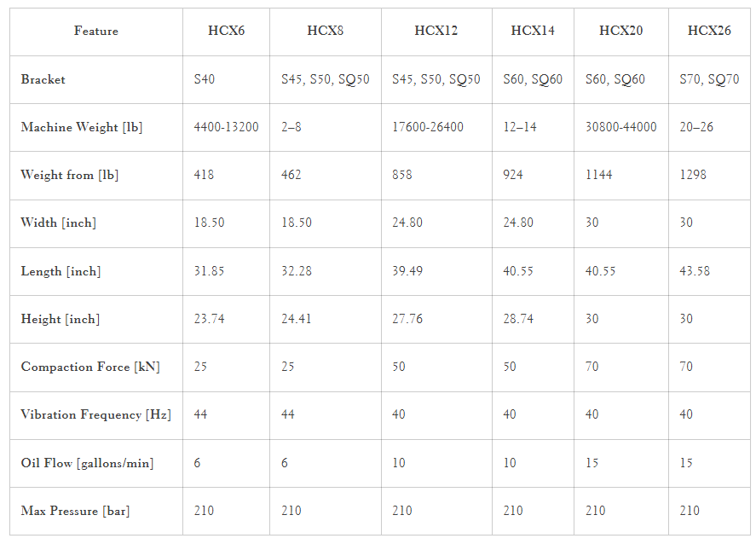Click the HCX6 column header
The image size is (756, 544).
click(226, 31)
